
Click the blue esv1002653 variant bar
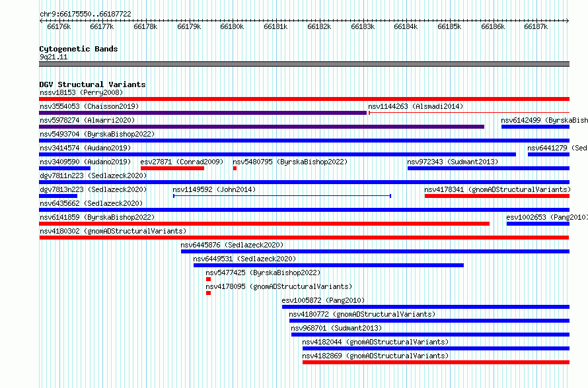click(538, 224)
